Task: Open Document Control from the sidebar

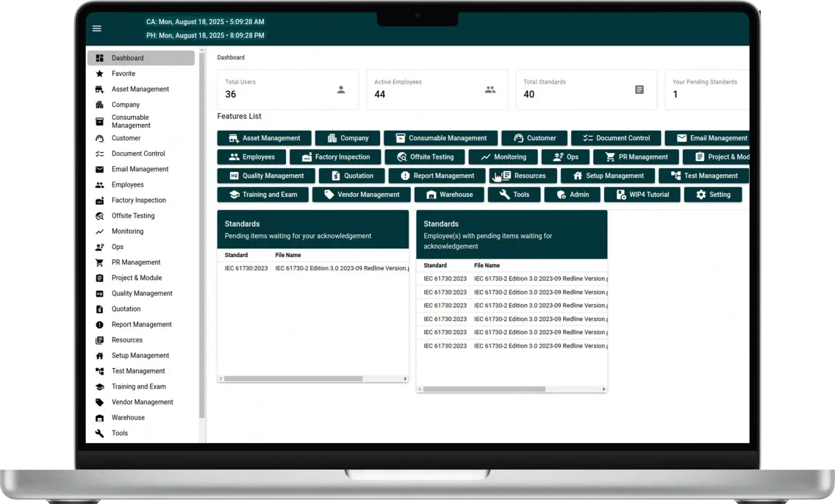Action: point(138,154)
